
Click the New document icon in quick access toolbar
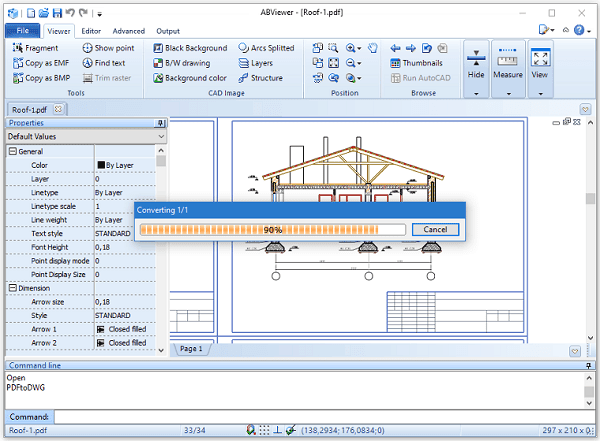(31, 13)
